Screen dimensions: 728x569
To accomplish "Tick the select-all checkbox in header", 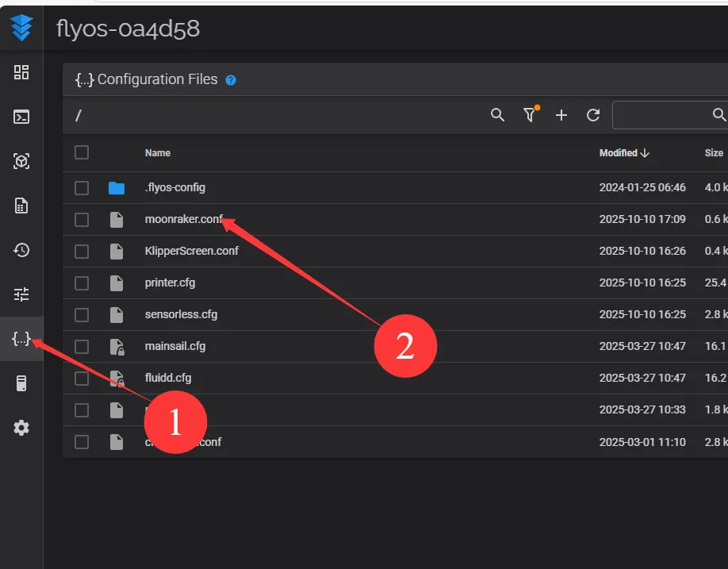I will pos(82,152).
